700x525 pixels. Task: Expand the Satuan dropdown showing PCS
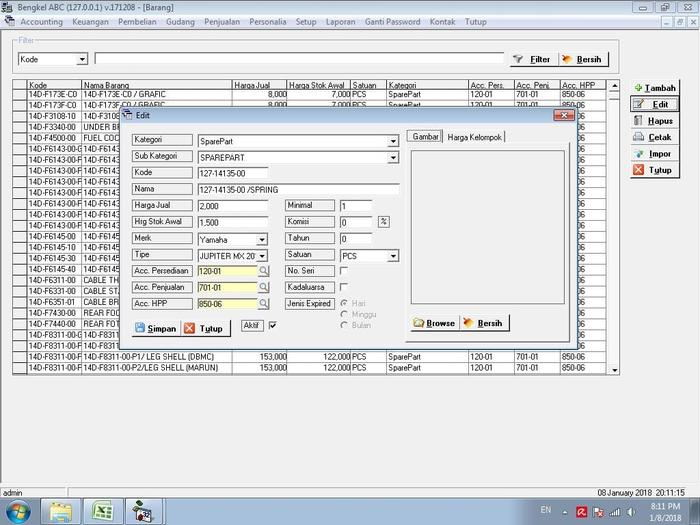pos(393,256)
